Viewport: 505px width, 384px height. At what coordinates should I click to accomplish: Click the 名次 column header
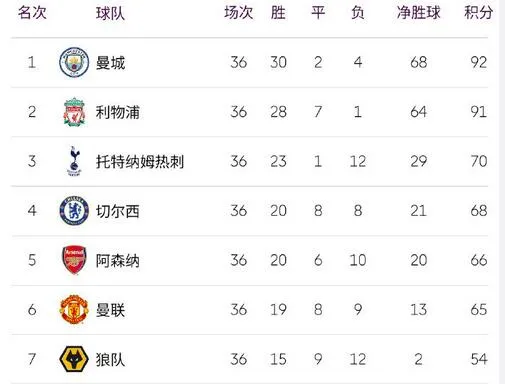point(32,13)
